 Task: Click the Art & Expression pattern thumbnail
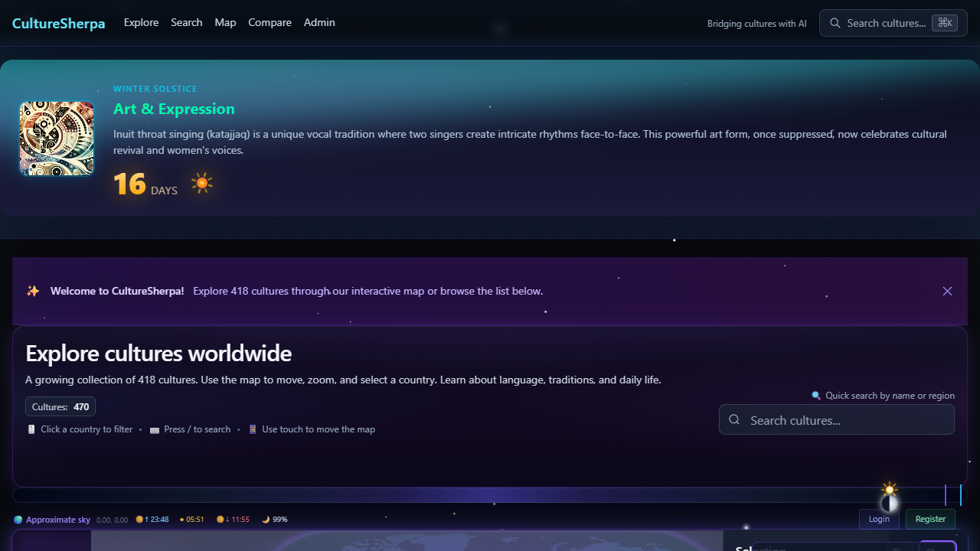click(57, 139)
